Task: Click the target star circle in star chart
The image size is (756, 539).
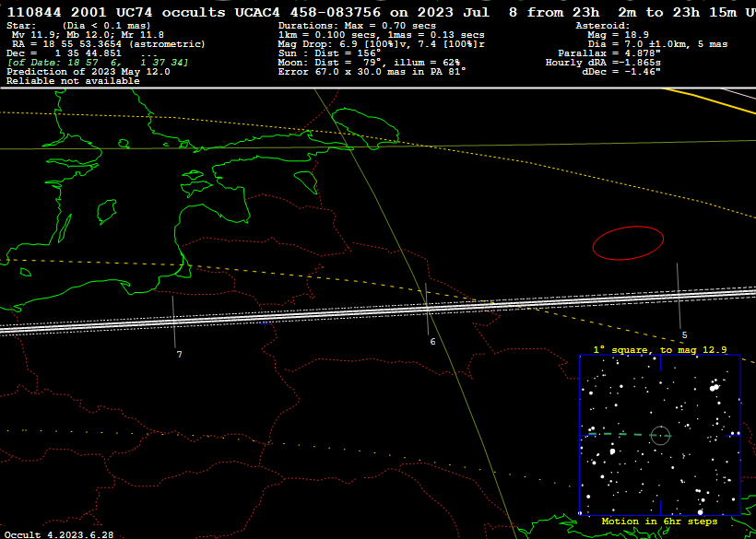Action: pos(660,436)
